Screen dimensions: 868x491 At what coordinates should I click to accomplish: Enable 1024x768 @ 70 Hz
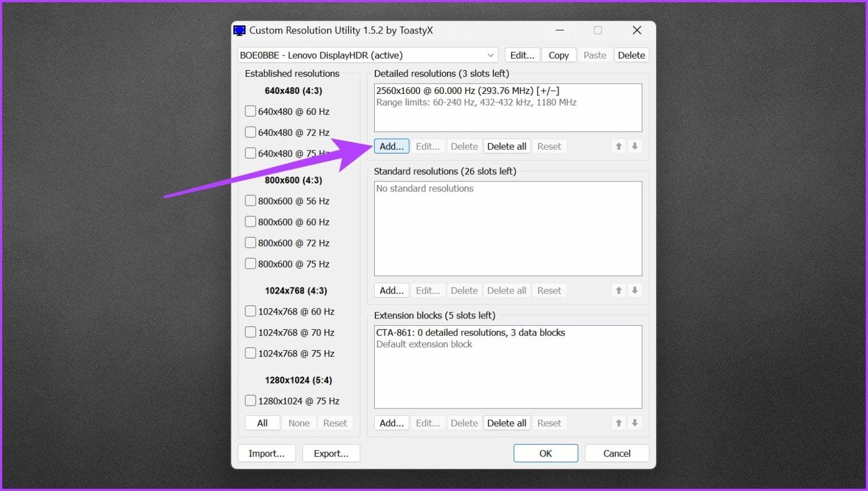pos(250,333)
